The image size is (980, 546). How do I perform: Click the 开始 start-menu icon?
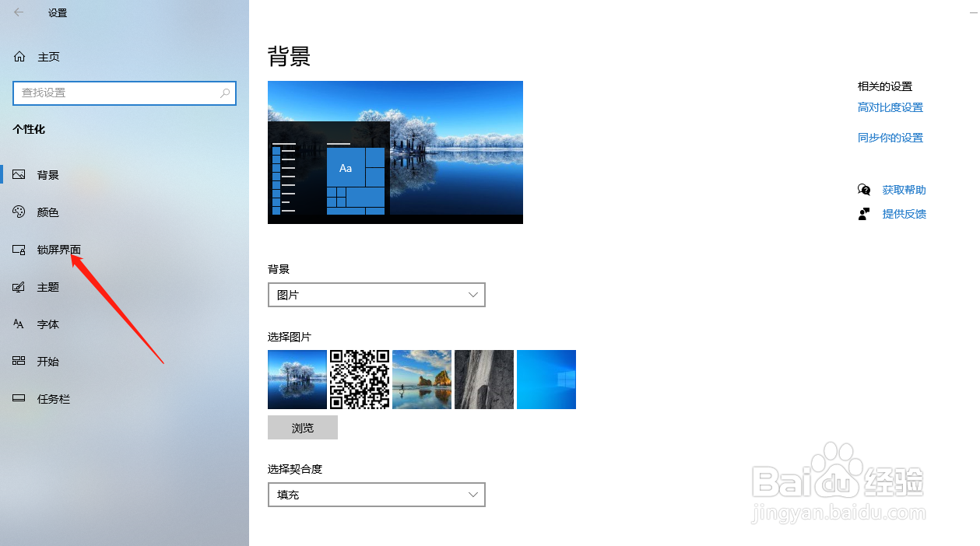[19, 362]
